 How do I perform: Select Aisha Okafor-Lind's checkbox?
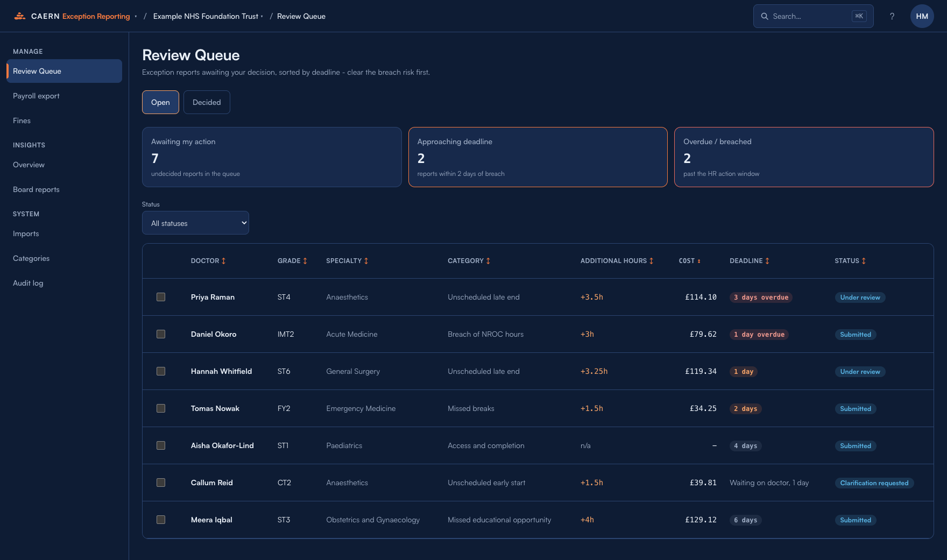161,445
